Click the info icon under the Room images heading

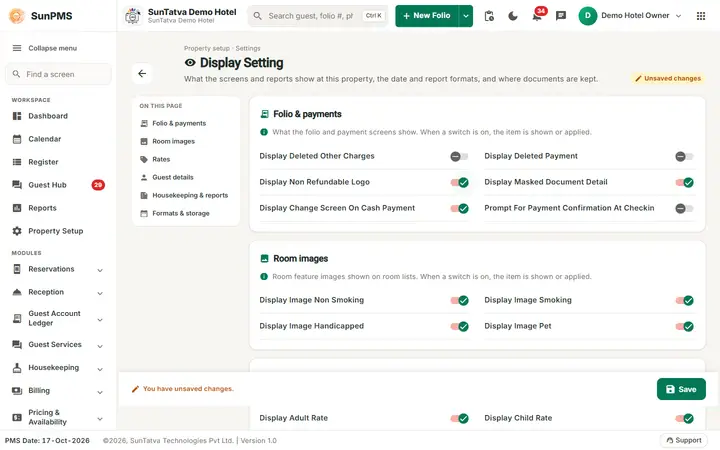[x=264, y=276]
